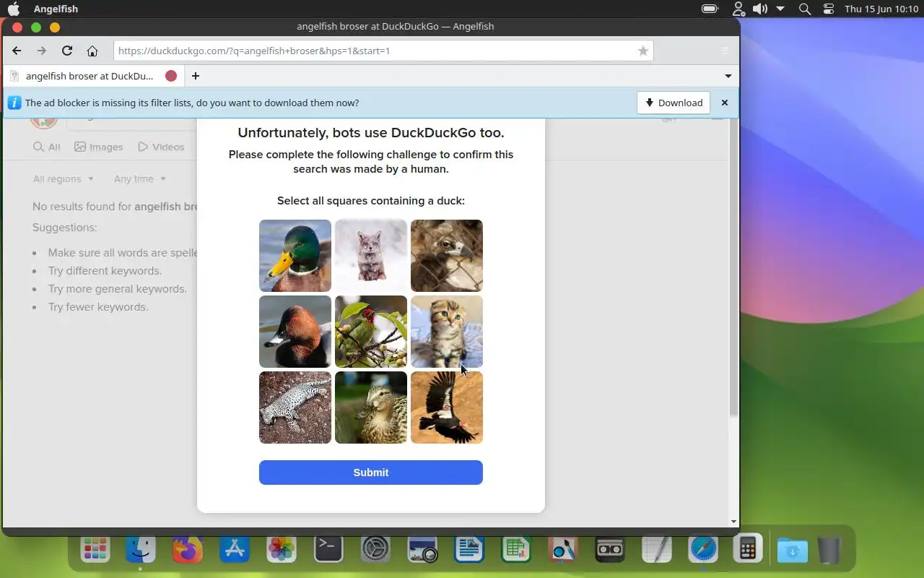Click the URL address field
This screenshot has height=578, width=924.
pyautogui.click(x=383, y=51)
